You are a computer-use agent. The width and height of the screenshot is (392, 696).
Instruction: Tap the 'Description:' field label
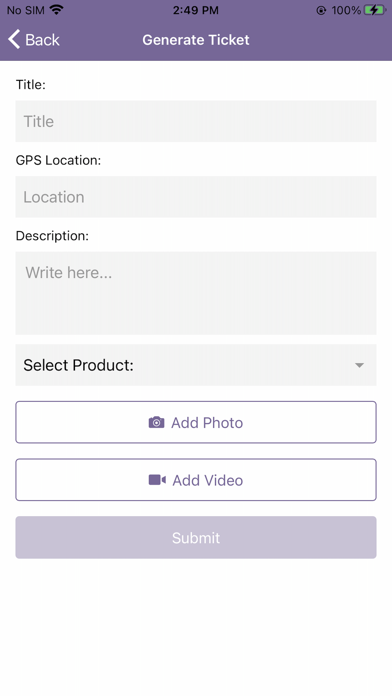[x=52, y=236]
